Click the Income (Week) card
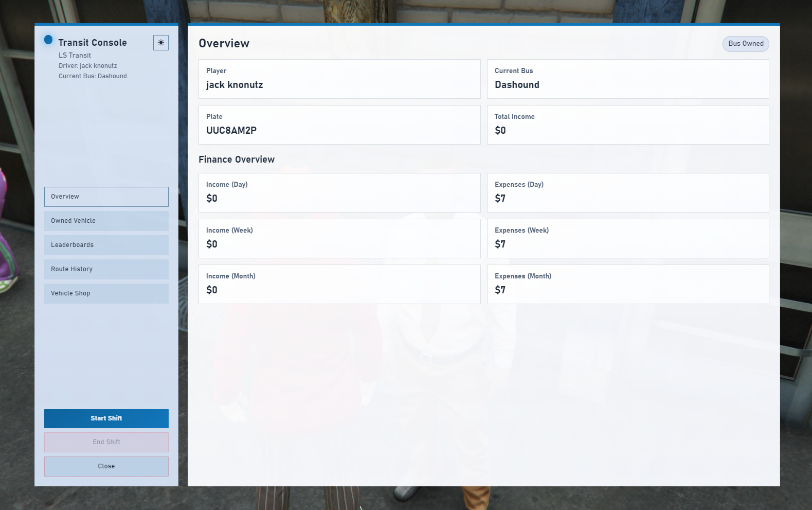812x510 pixels. tap(339, 238)
